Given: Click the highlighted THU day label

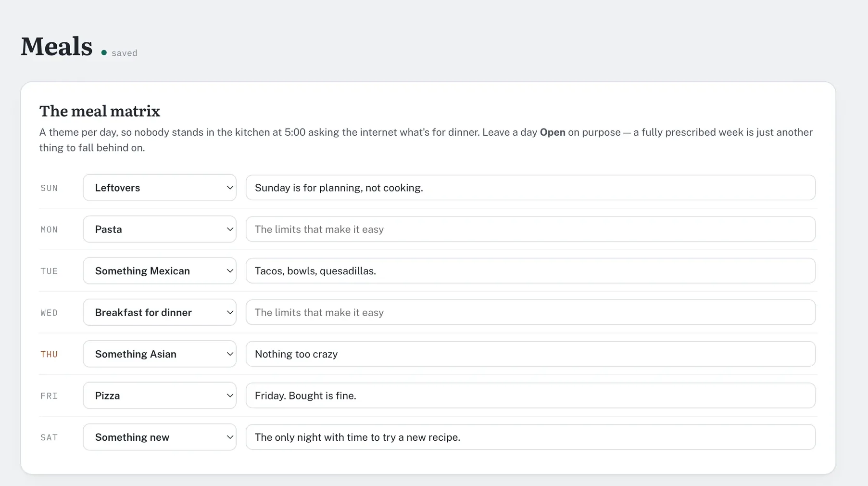Looking at the screenshot, I should (49, 355).
